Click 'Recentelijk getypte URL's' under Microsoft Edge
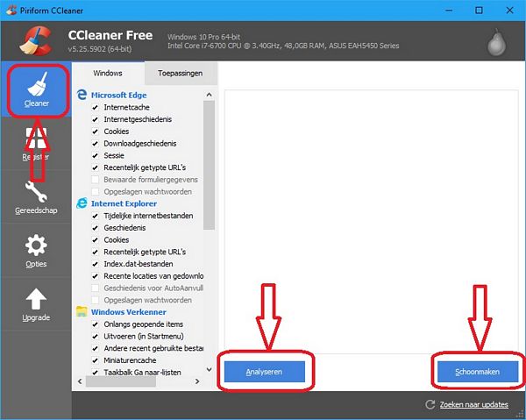 pos(145,167)
